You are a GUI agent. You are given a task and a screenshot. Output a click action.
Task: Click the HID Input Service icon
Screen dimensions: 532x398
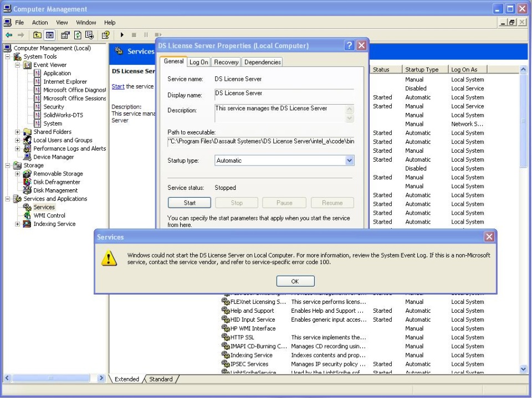pyautogui.click(x=226, y=319)
